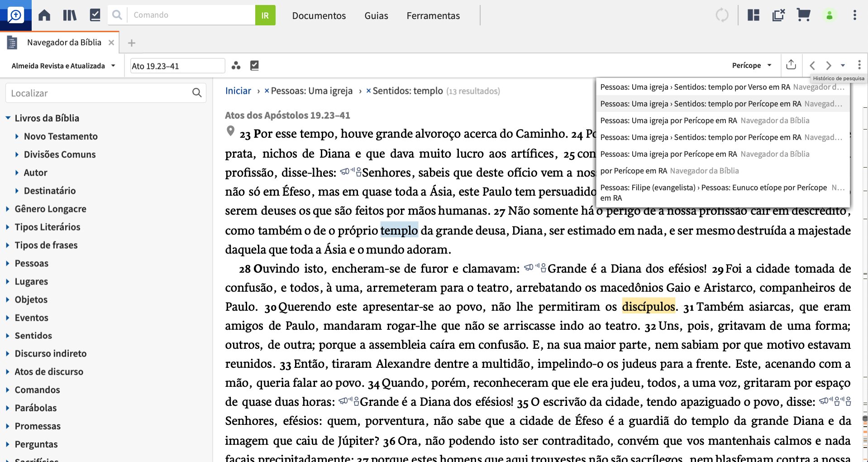Go back with the left chevron arrow
This screenshot has height=462, width=868.
(x=812, y=66)
